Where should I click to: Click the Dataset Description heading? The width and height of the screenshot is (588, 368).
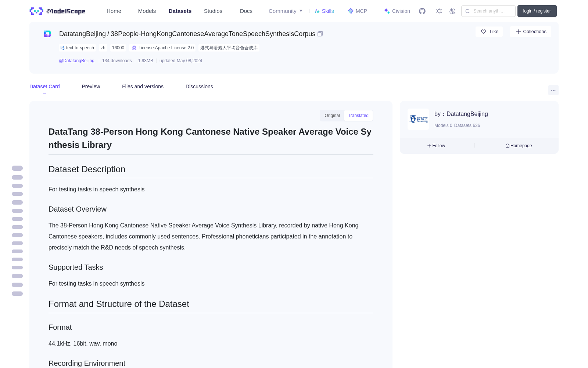pyautogui.click(x=87, y=169)
